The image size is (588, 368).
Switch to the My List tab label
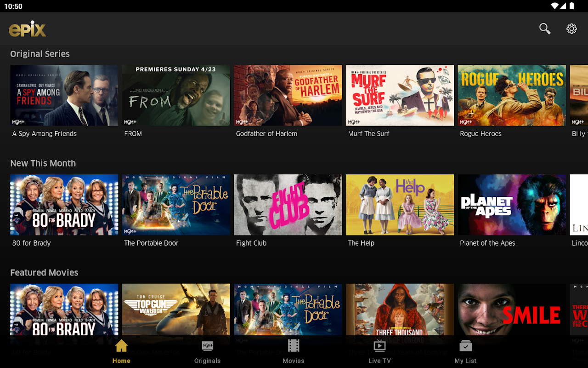[466, 361]
